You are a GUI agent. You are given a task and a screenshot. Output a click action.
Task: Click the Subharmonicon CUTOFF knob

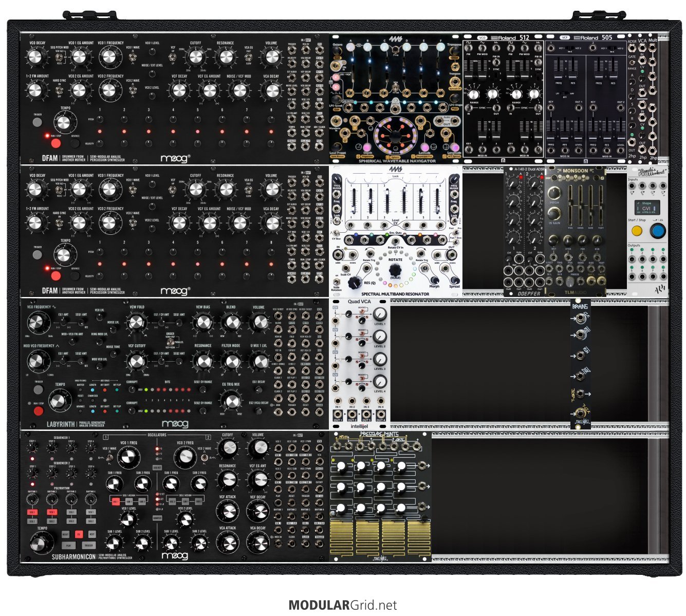228,449
